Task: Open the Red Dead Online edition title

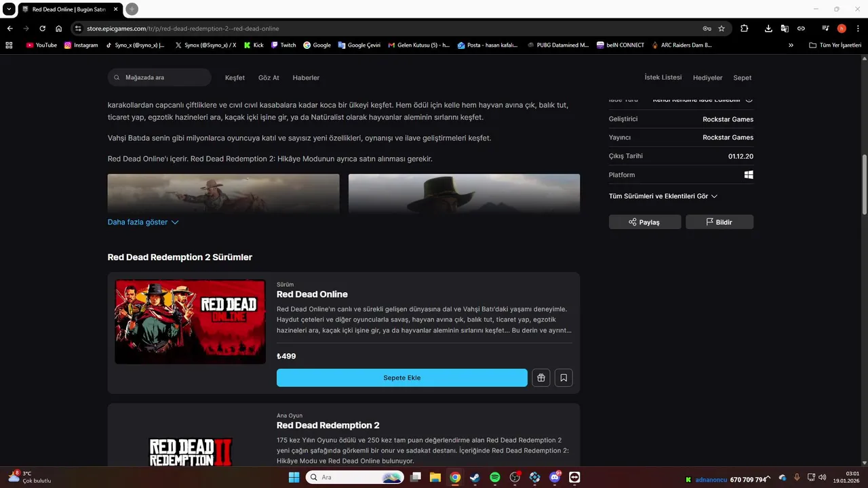Action: [312, 294]
